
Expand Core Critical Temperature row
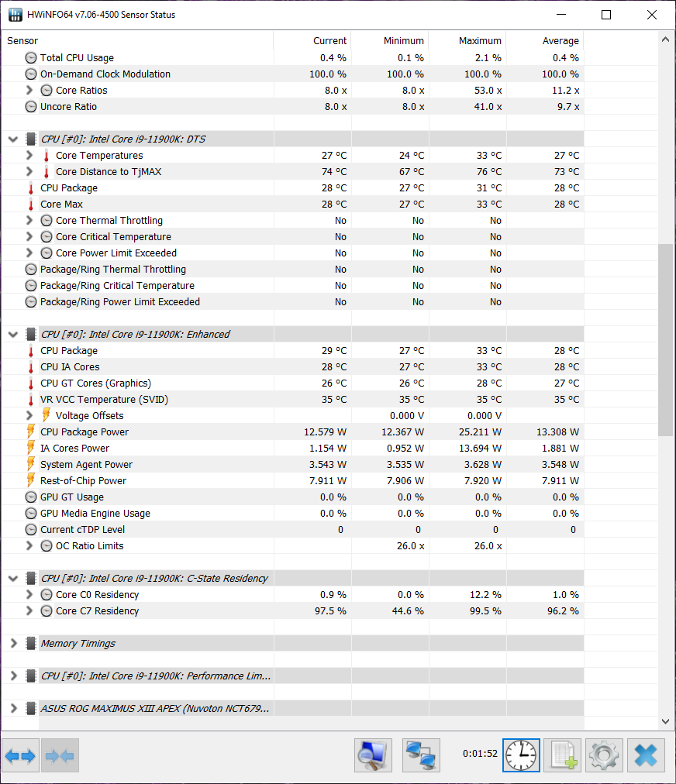tap(29, 236)
